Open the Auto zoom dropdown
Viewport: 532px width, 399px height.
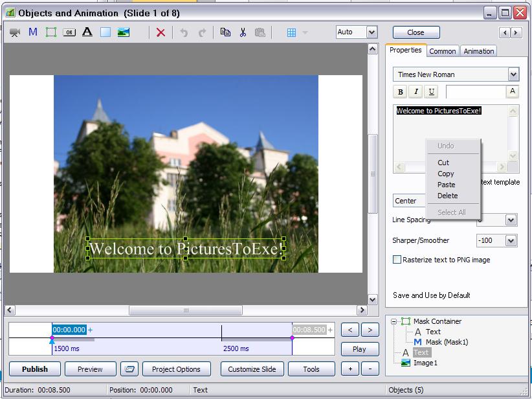point(372,32)
